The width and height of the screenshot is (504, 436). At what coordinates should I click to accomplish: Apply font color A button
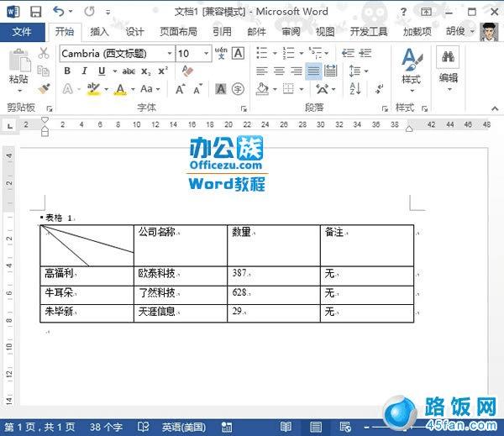[x=120, y=89]
